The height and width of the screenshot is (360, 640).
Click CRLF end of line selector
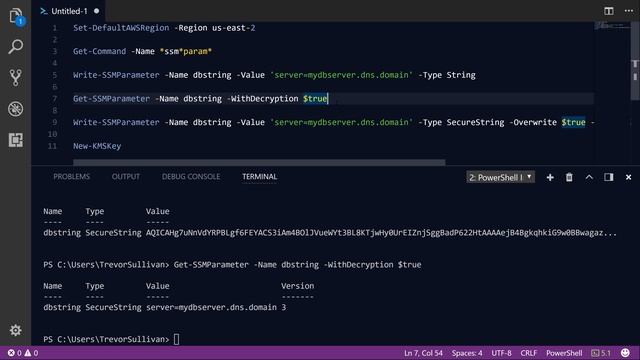pyautogui.click(x=529, y=353)
